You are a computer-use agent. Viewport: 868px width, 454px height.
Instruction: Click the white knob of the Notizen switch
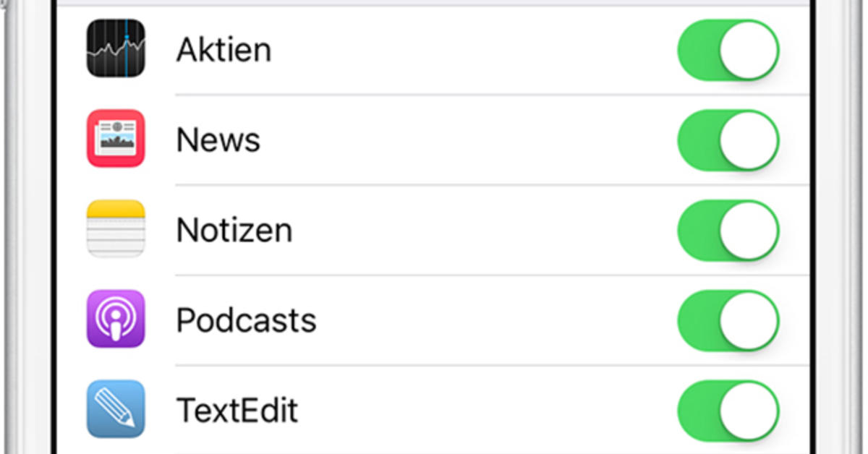coord(749,231)
